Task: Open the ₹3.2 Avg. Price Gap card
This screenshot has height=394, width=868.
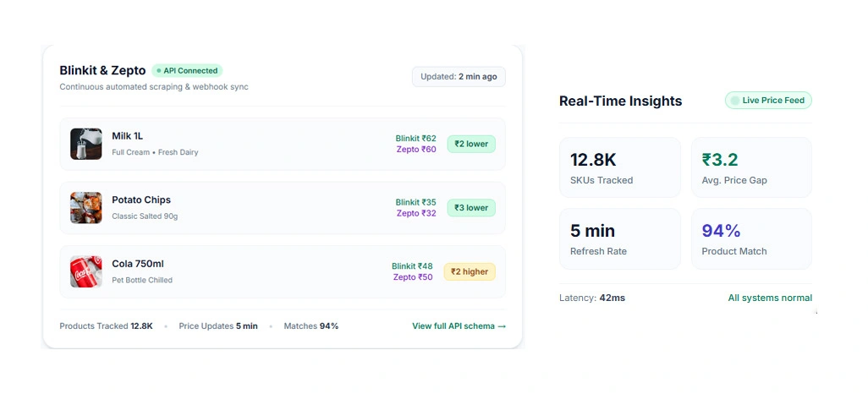Action: (x=751, y=167)
